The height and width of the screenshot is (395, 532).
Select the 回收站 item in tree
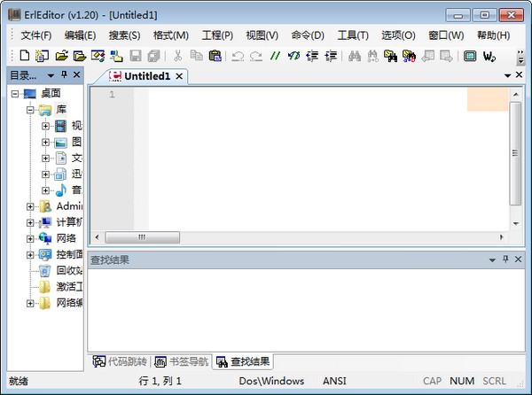click(67, 270)
